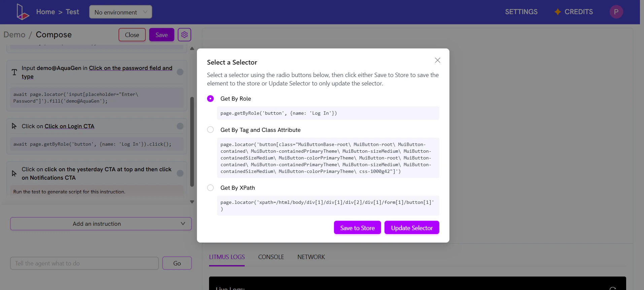Image resolution: width=644 pixels, height=290 pixels.
Task: Click 'Run the test to generate script' message
Action: (69, 192)
